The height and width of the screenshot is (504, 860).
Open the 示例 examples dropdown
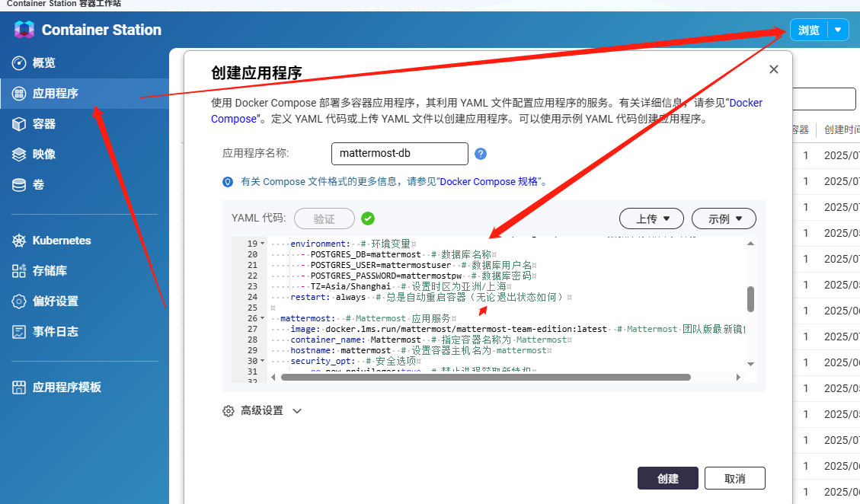724,219
